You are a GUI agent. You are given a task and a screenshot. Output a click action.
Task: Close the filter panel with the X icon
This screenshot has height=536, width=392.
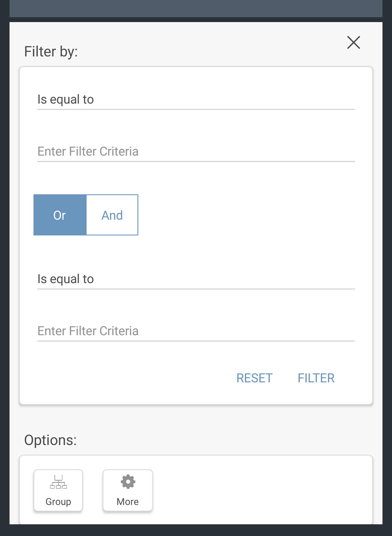point(354,43)
